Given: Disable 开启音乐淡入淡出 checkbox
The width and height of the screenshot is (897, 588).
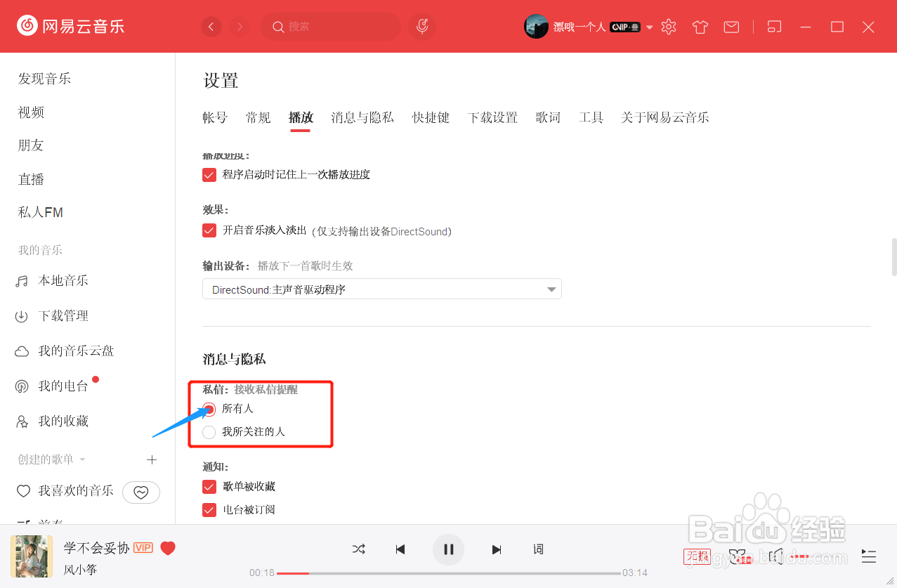Looking at the screenshot, I should point(209,230).
